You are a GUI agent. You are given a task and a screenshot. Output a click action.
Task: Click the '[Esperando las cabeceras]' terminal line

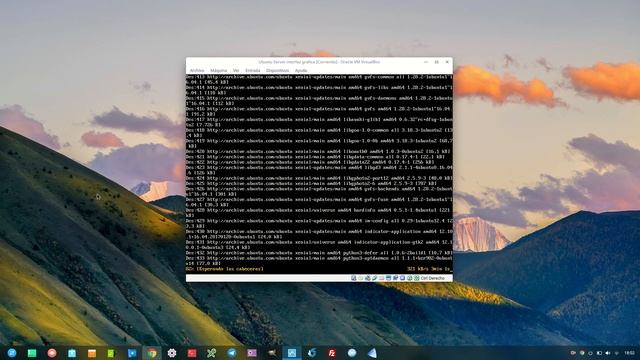[230, 269]
